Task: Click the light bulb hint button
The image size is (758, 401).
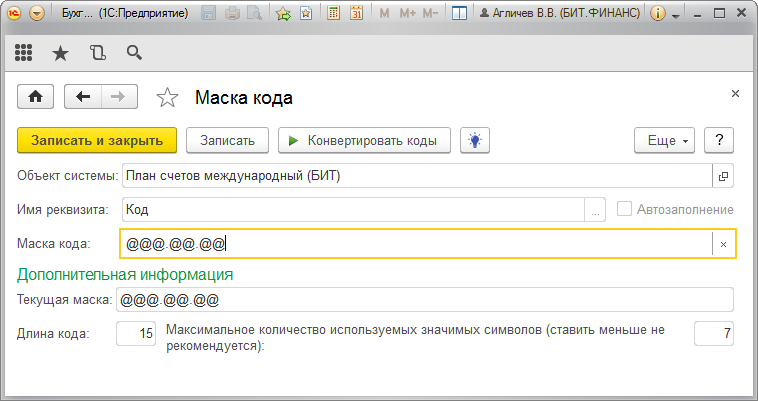Action: coord(475,141)
